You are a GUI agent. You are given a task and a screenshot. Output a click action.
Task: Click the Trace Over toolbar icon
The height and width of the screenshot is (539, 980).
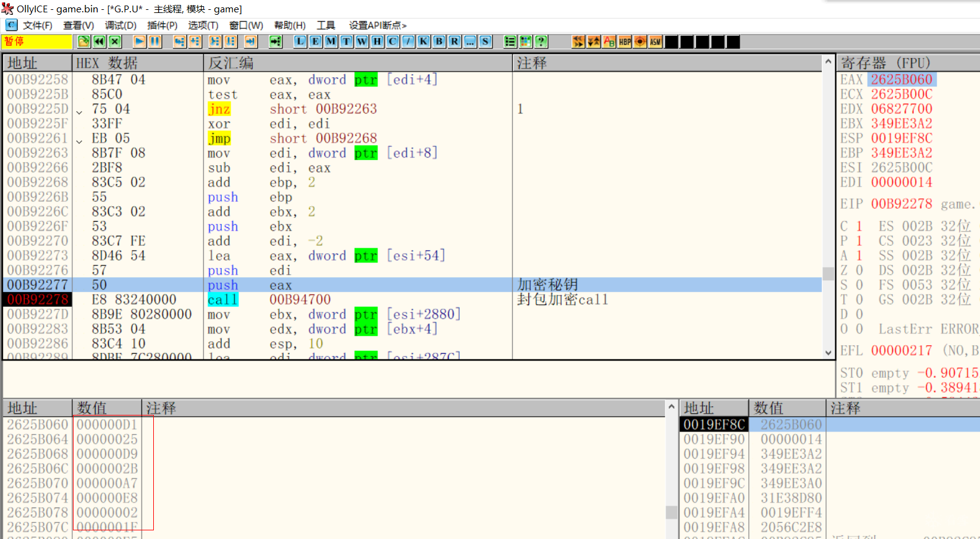[230, 41]
